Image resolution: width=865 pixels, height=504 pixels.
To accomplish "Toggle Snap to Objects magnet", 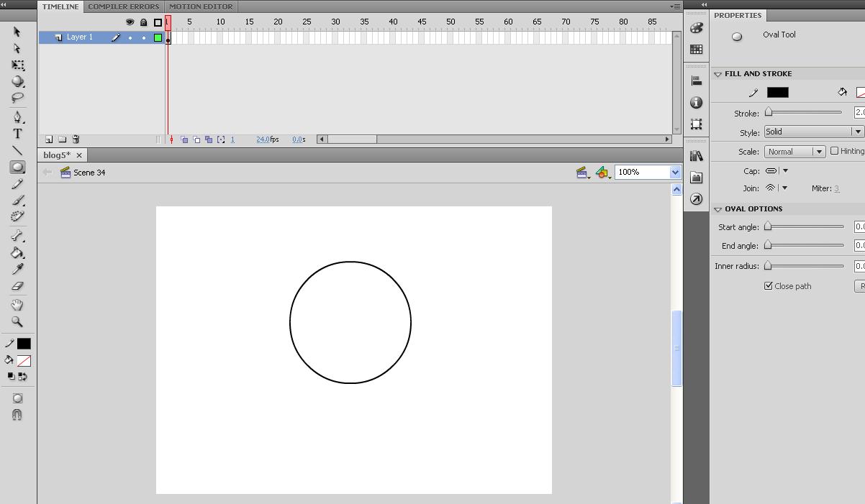I will click(17, 415).
